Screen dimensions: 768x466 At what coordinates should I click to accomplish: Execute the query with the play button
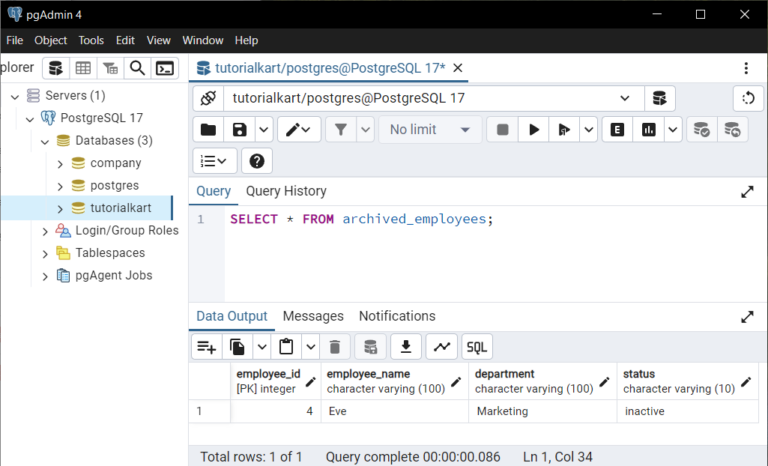(x=534, y=130)
